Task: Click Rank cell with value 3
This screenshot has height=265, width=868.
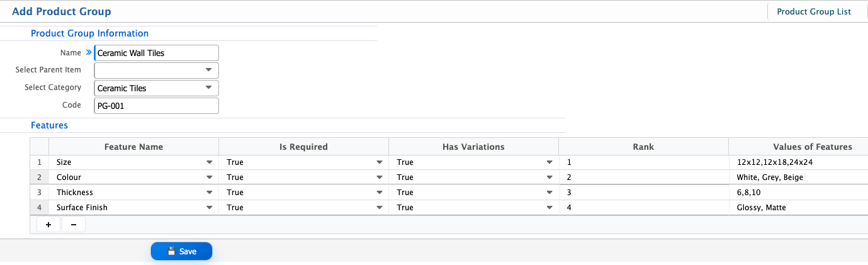Action: tap(643, 193)
